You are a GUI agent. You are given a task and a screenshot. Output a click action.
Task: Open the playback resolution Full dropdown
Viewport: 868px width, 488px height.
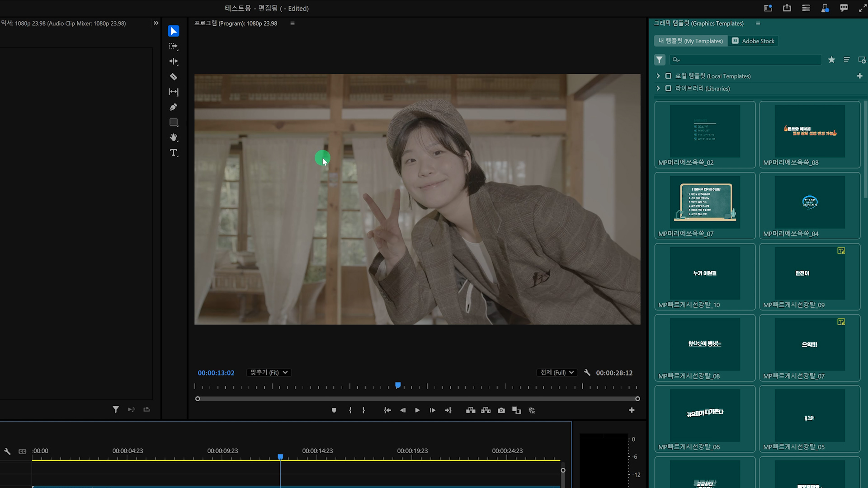[557, 372]
